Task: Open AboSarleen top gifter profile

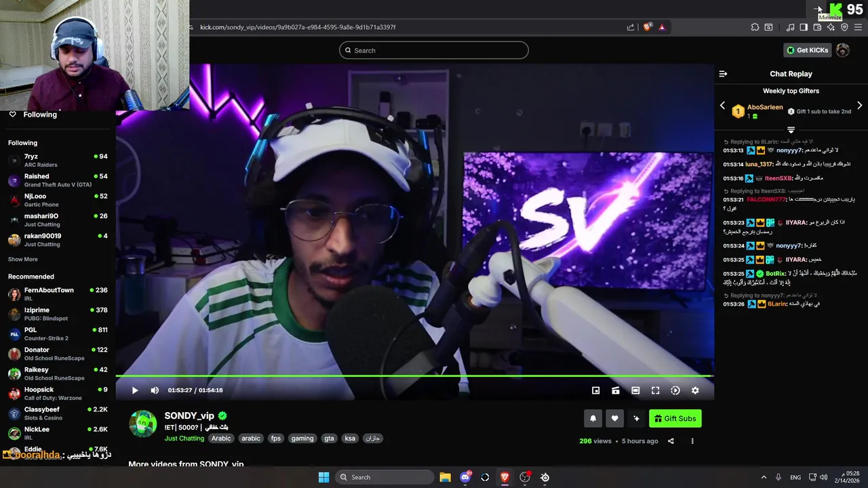Action: pyautogui.click(x=765, y=107)
